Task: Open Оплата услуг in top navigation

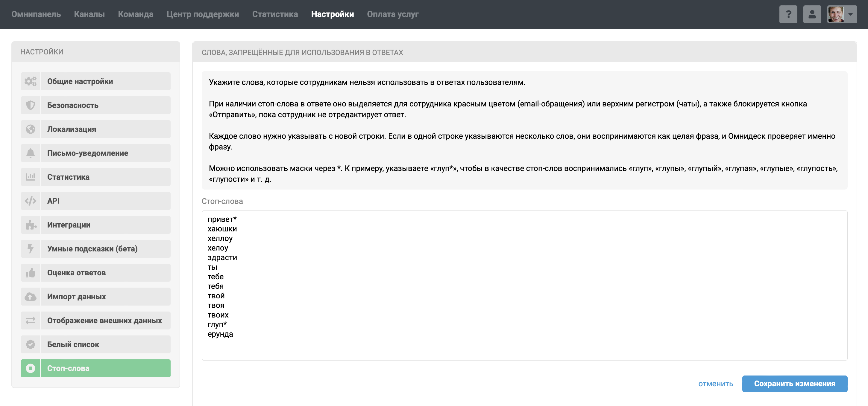Action: [393, 14]
